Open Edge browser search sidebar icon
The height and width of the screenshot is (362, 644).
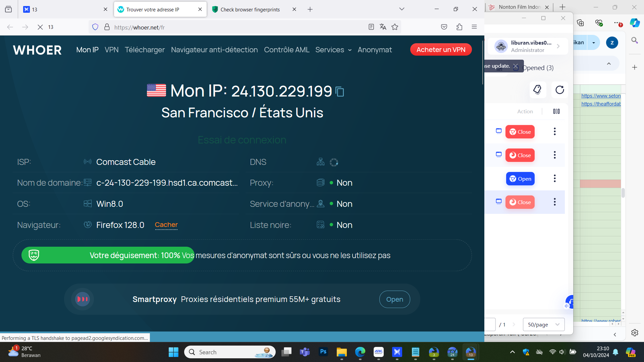[x=635, y=40]
